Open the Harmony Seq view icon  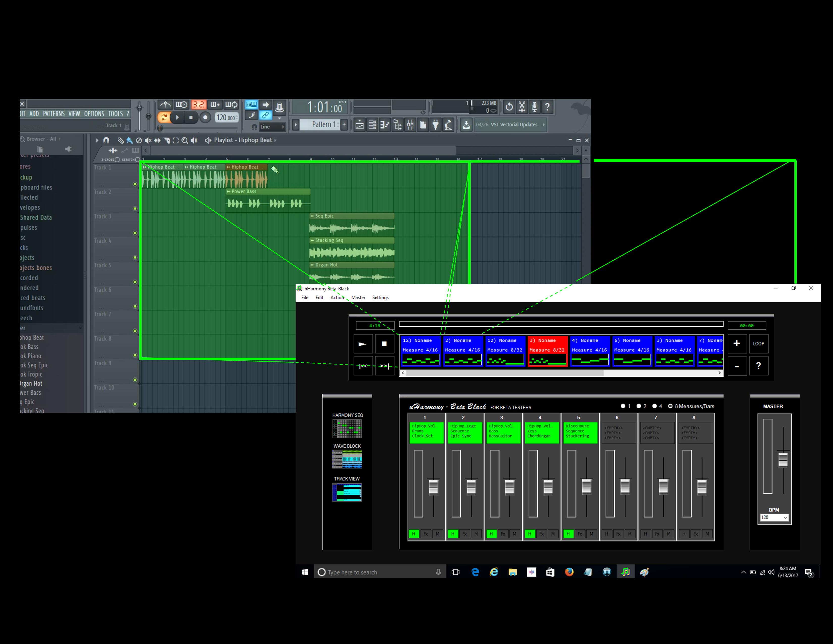tap(347, 428)
